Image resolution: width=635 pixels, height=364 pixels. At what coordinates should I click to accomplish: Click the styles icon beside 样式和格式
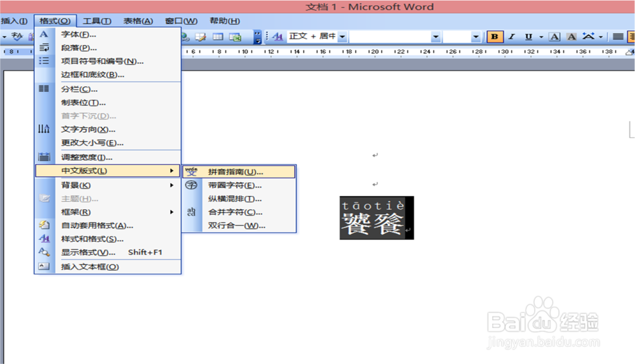(44, 238)
